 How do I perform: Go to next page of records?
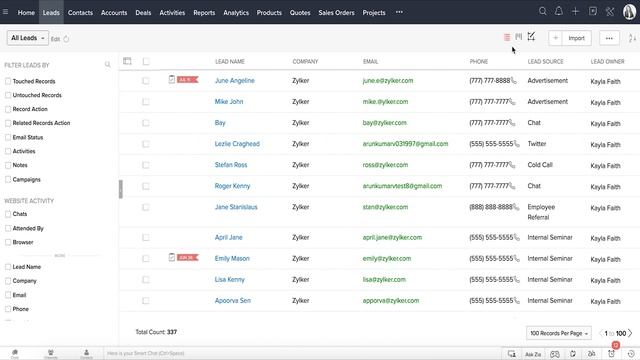click(x=631, y=333)
